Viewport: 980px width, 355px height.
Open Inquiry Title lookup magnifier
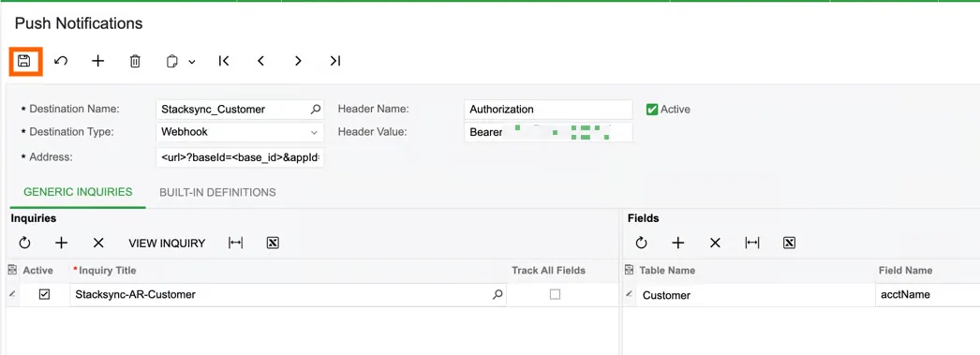click(x=497, y=294)
